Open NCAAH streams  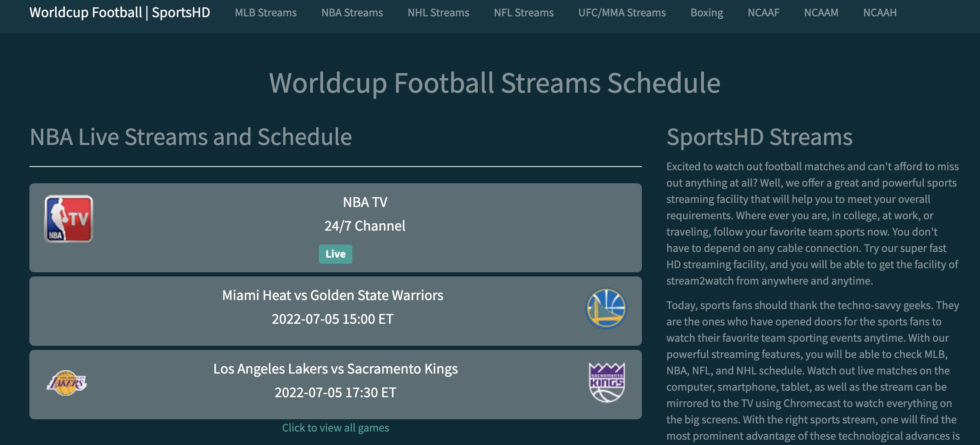879,13
